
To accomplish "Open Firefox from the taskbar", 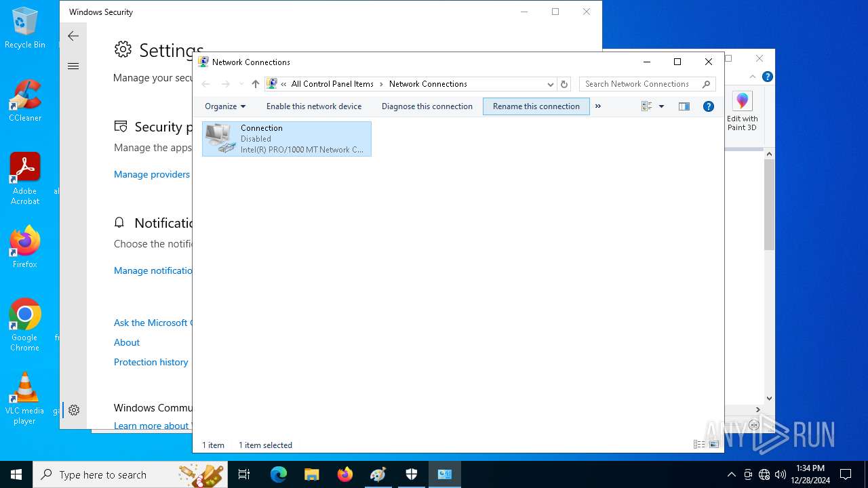I will [345, 474].
